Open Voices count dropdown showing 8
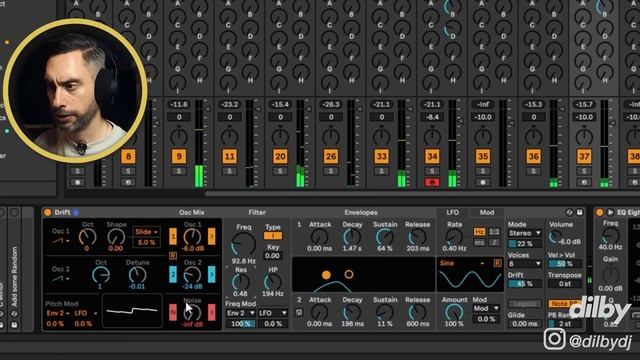 tap(525, 264)
